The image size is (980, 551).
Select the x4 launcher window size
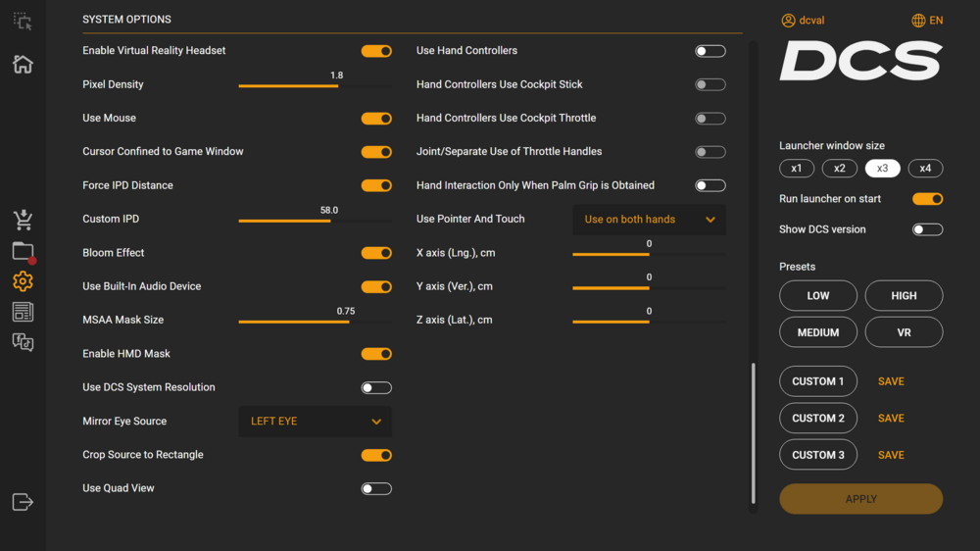coord(925,169)
